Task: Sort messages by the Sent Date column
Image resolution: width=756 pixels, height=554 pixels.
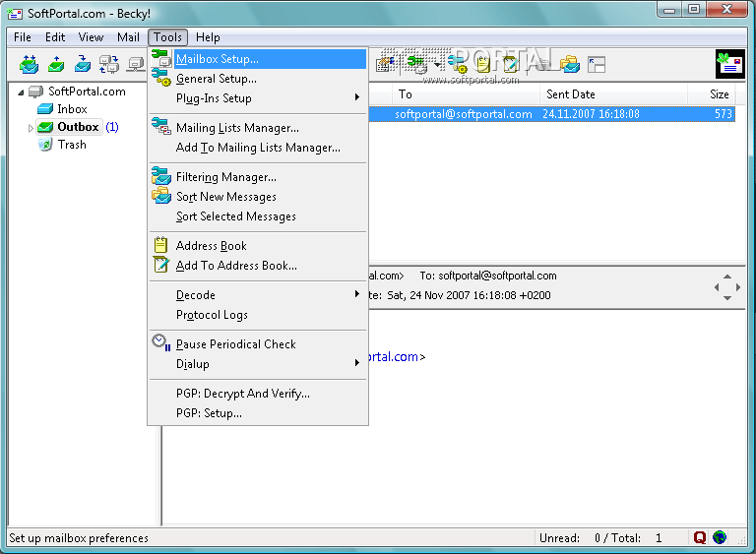Action: click(x=613, y=94)
